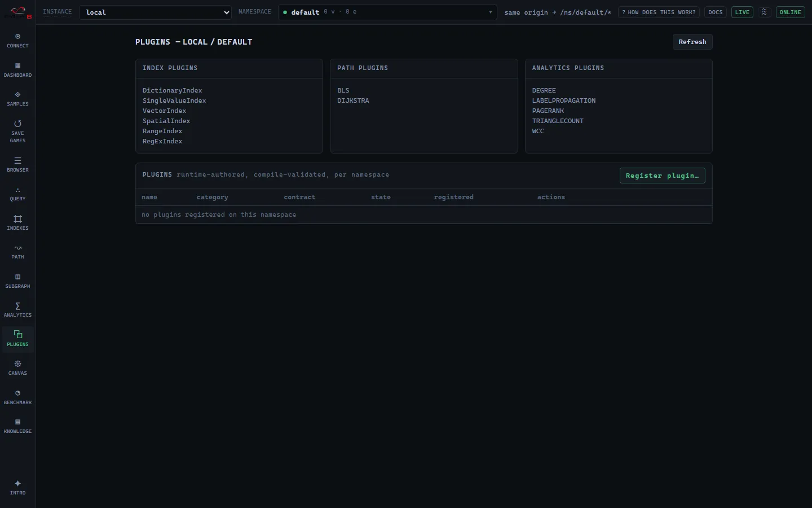Open Benchmark from the sidebar

pos(17,397)
